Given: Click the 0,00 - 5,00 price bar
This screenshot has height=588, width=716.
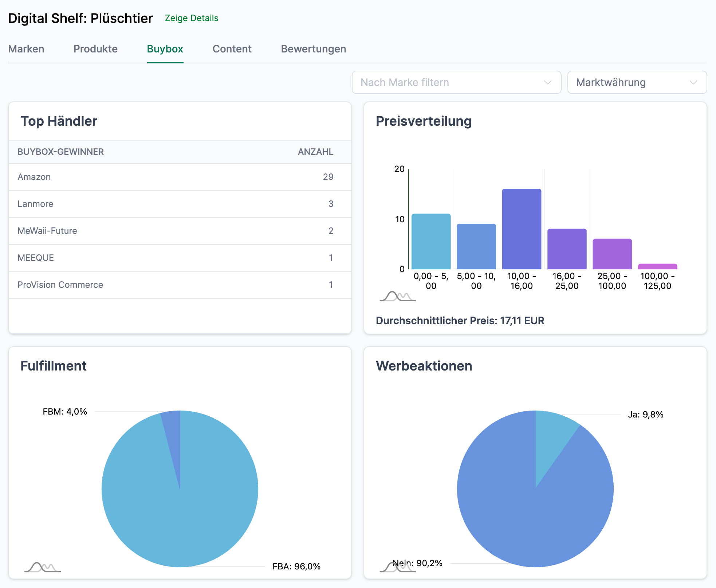Looking at the screenshot, I should [x=431, y=242].
